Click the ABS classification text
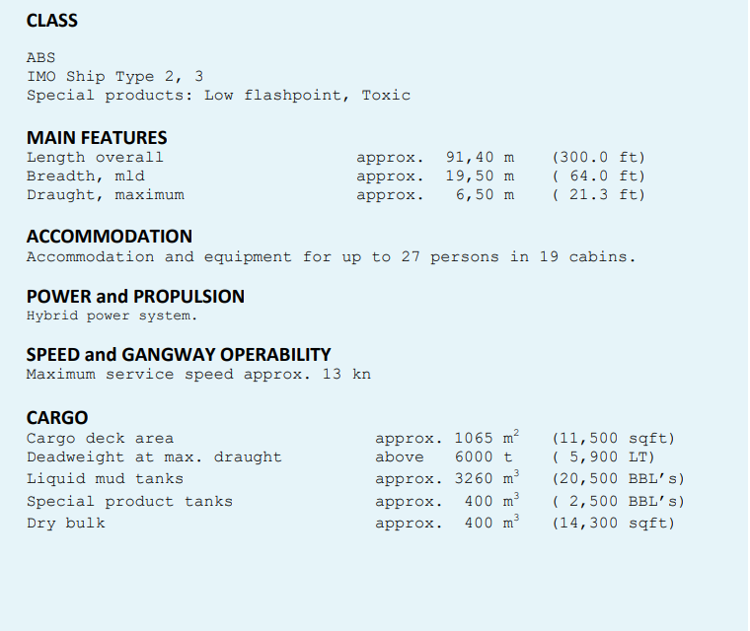 [41, 57]
